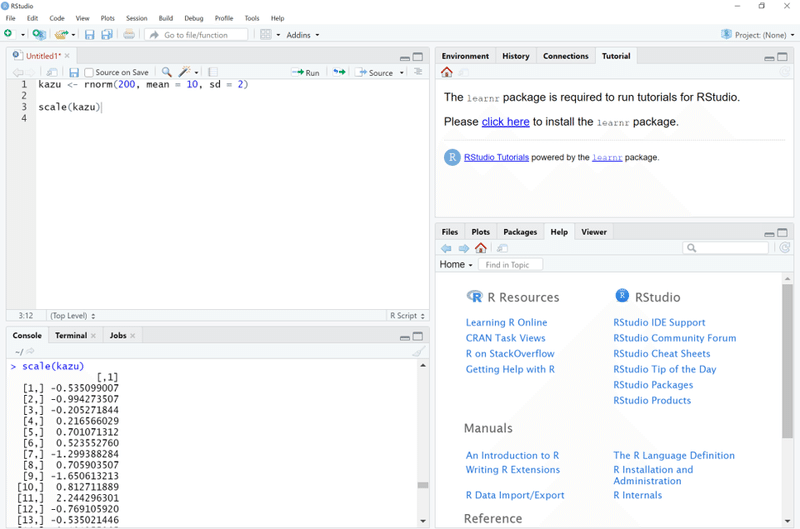800x529 pixels.
Task: Click the New File icon
Action: [8, 34]
